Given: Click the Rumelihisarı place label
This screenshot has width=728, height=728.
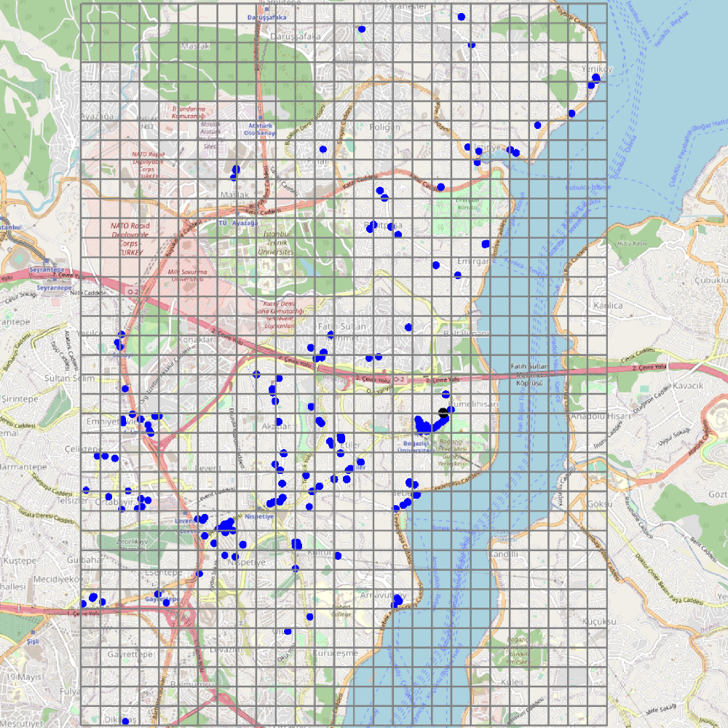Looking at the screenshot, I should 475,404.
